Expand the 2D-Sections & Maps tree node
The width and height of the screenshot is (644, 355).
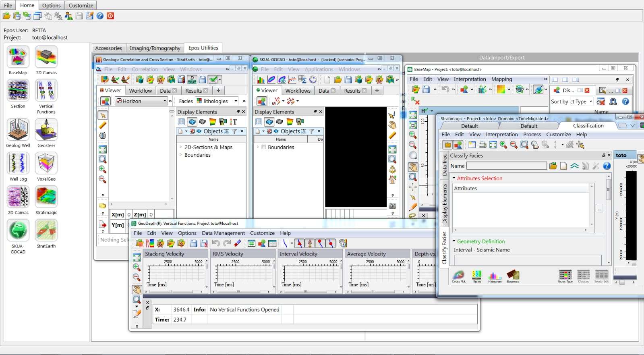pos(180,147)
